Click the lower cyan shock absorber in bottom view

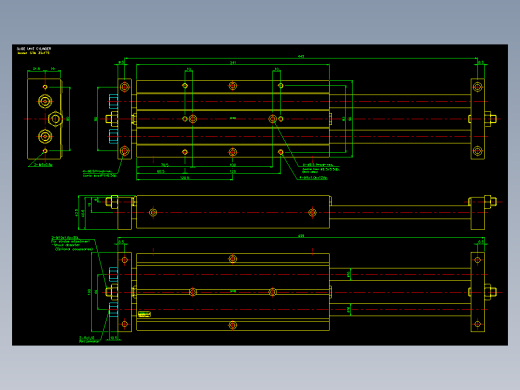[113, 310]
